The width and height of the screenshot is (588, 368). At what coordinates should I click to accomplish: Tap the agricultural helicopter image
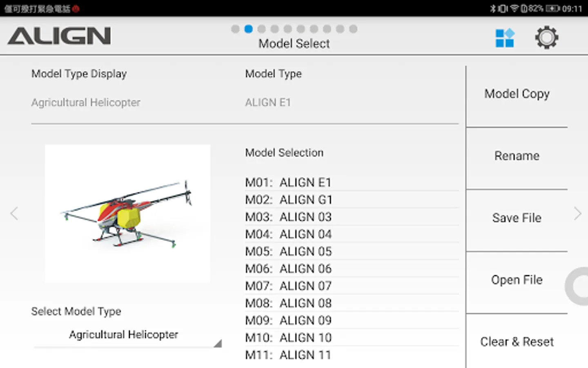click(128, 213)
